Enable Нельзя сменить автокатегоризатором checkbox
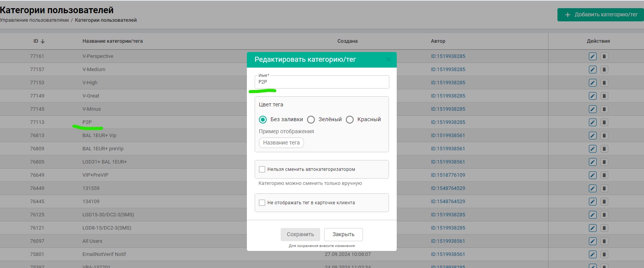The image size is (644, 268). pyautogui.click(x=262, y=169)
